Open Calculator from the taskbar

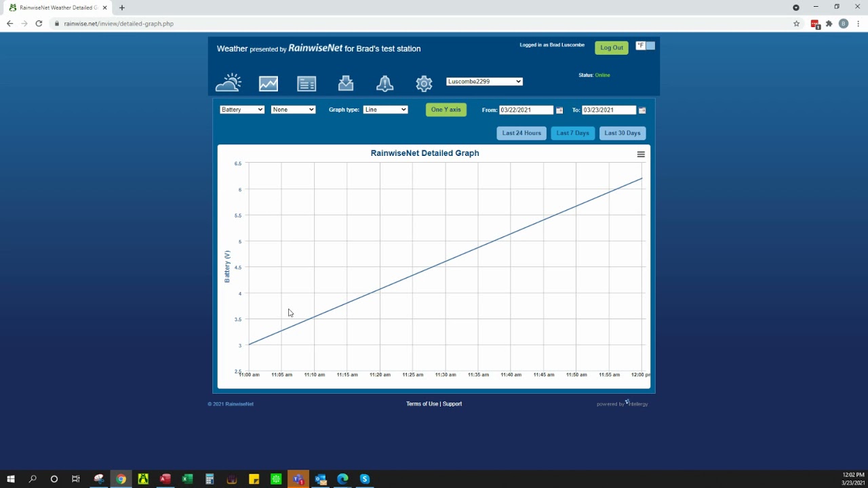(x=210, y=479)
